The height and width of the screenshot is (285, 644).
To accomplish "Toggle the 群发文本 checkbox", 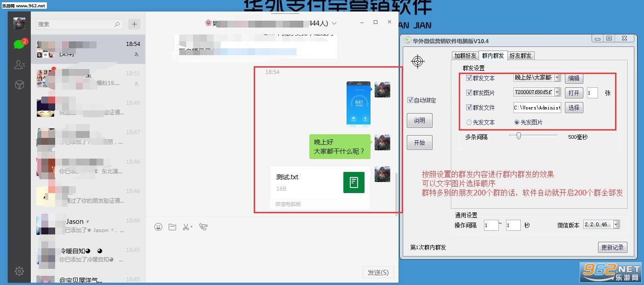I will click(469, 78).
